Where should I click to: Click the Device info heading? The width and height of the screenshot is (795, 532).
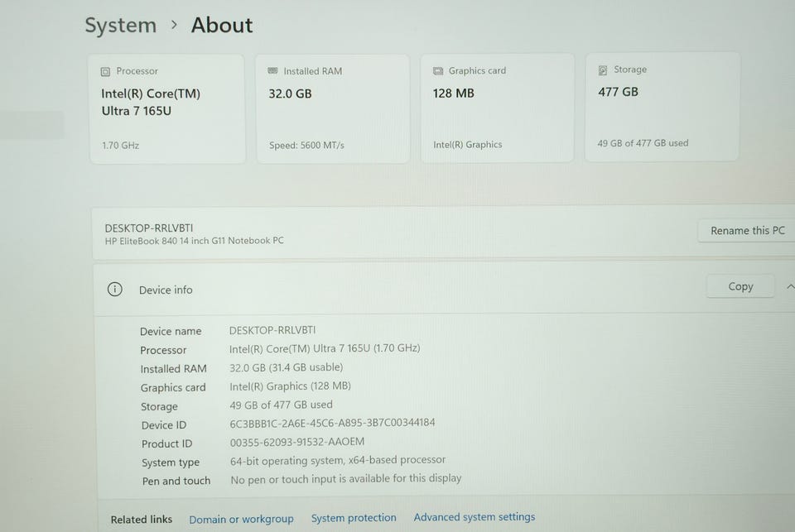(166, 290)
